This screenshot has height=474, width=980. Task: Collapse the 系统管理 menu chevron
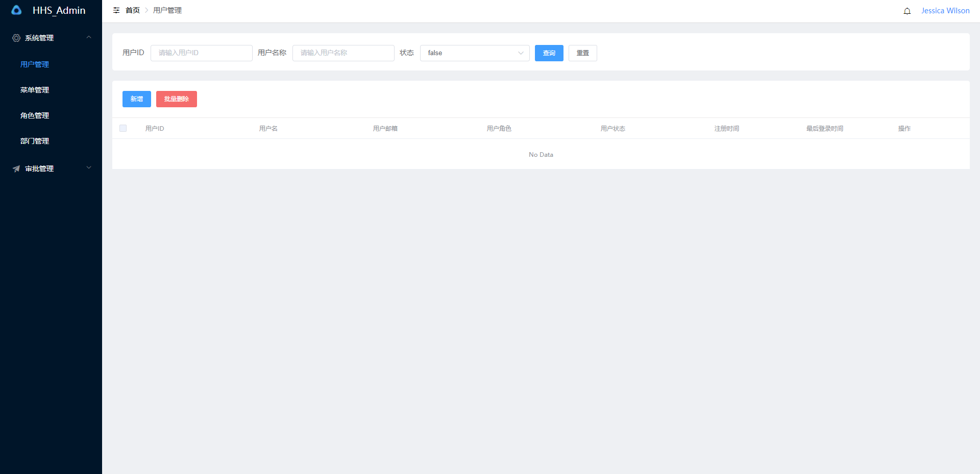(89, 37)
